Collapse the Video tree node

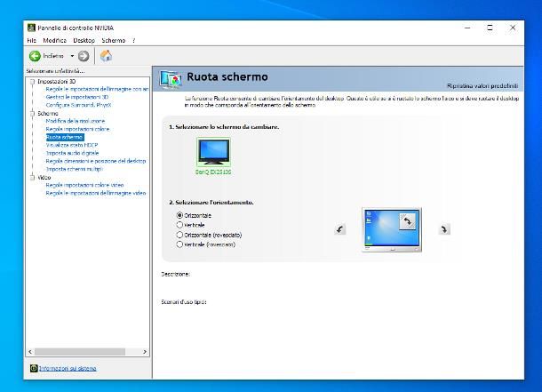pos(32,178)
